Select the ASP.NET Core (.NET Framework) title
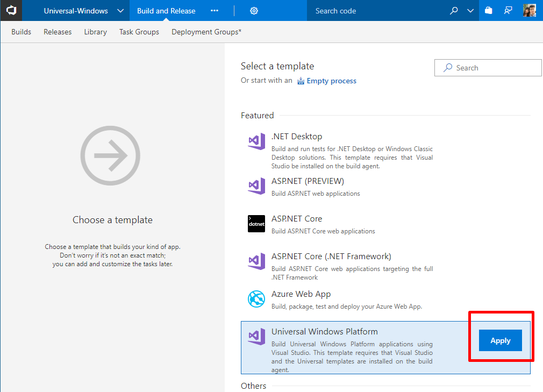Viewport: 543px width, 392px height. tap(331, 256)
